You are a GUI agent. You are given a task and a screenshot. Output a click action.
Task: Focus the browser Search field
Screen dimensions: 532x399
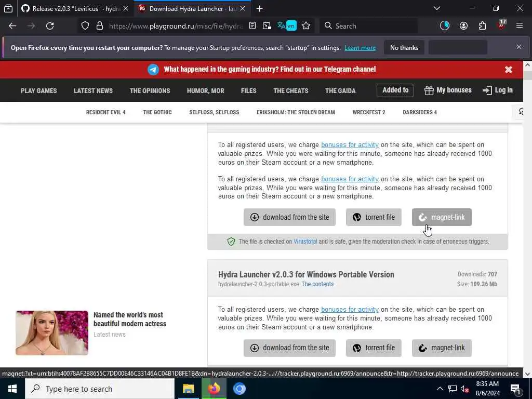368,26
